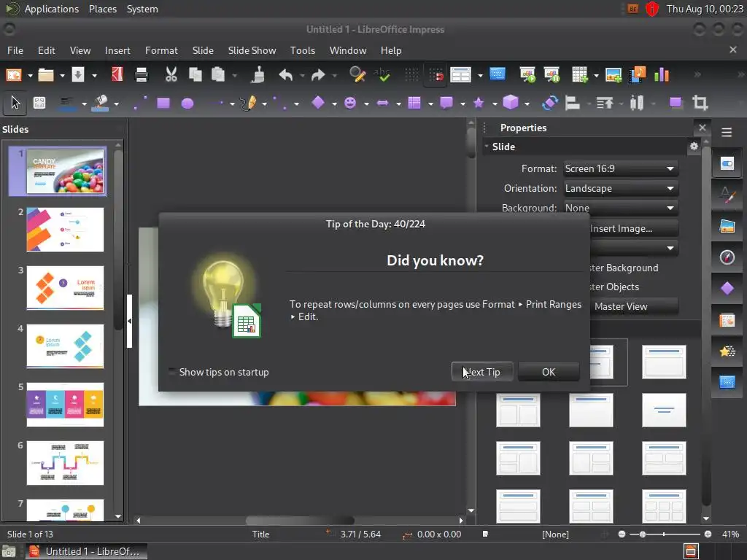Click the Paste icon

click(217, 75)
